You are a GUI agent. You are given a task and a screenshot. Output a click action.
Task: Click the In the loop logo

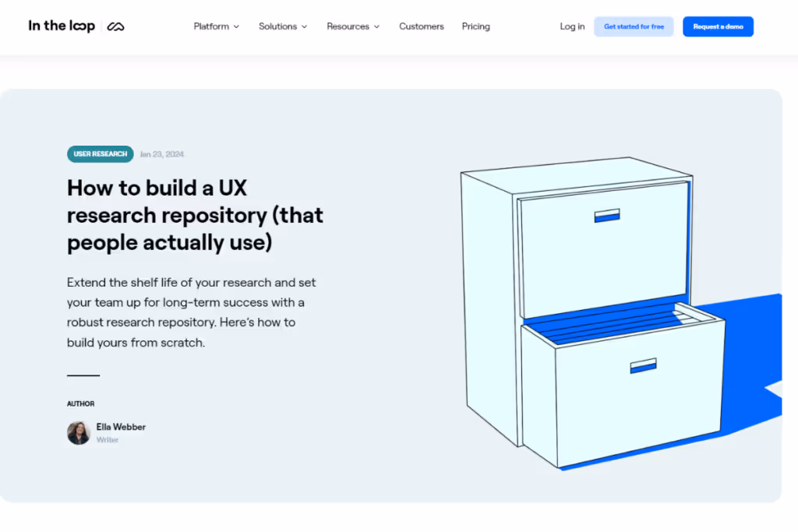62,26
